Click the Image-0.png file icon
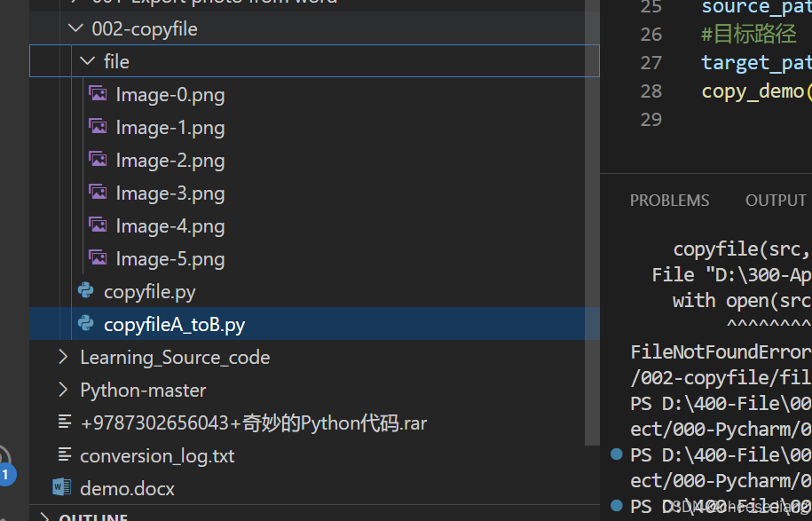The width and height of the screenshot is (812, 521). click(98, 94)
